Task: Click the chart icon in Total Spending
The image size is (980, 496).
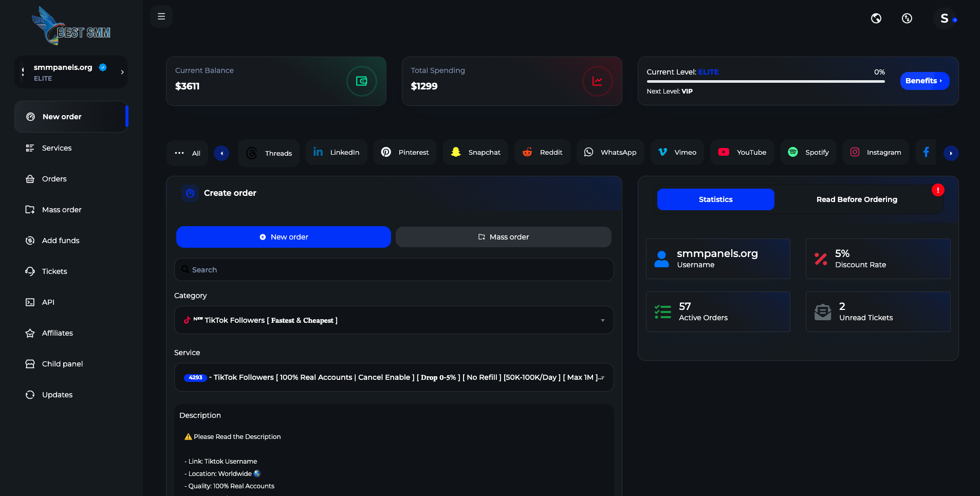Action: tap(597, 81)
